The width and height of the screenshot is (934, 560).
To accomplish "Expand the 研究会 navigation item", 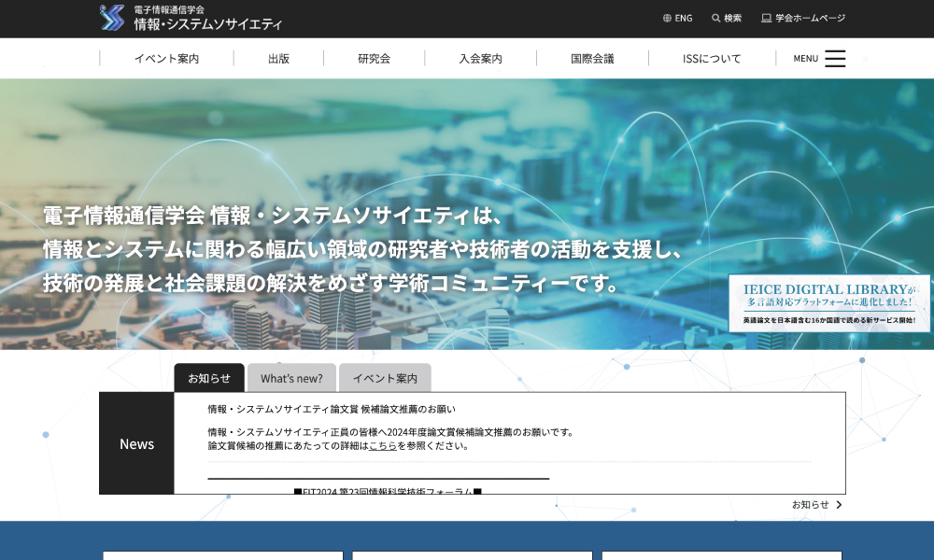I will 374,59.
